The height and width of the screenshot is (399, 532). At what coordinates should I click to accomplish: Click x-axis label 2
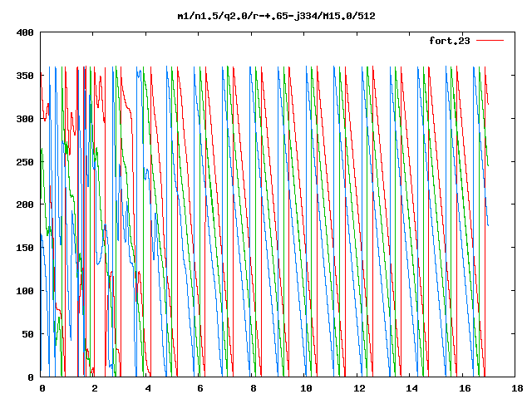tap(95, 388)
